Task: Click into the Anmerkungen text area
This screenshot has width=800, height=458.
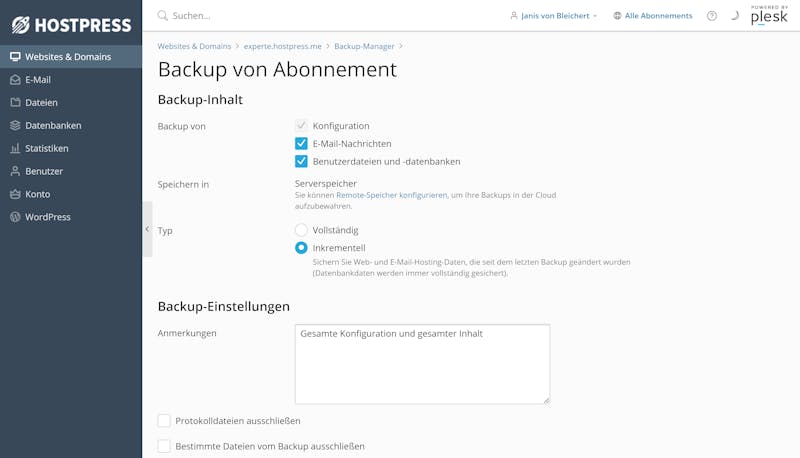Action: [422, 364]
